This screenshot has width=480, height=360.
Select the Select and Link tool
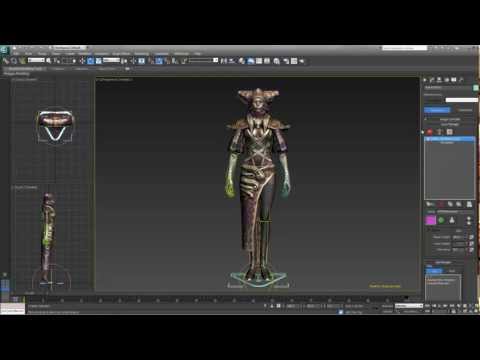(x=6, y=61)
